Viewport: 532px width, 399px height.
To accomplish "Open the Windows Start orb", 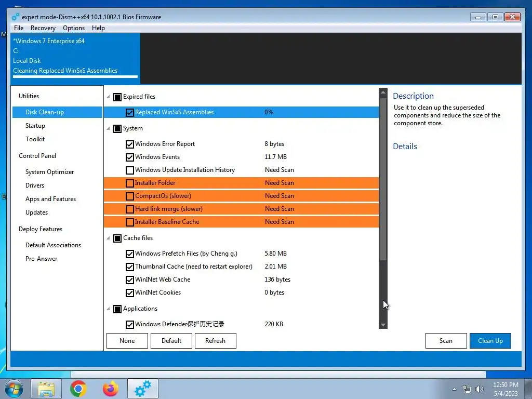I will [x=14, y=389].
